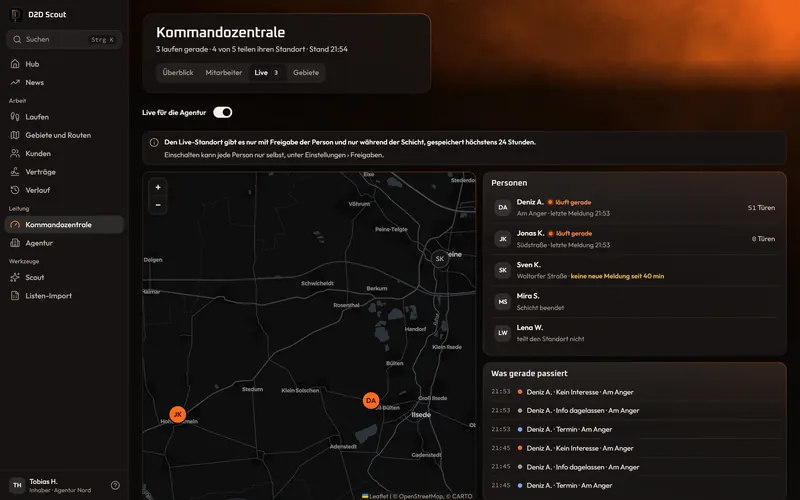Click Tobias H. name in sidebar footer

tap(43, 481)
